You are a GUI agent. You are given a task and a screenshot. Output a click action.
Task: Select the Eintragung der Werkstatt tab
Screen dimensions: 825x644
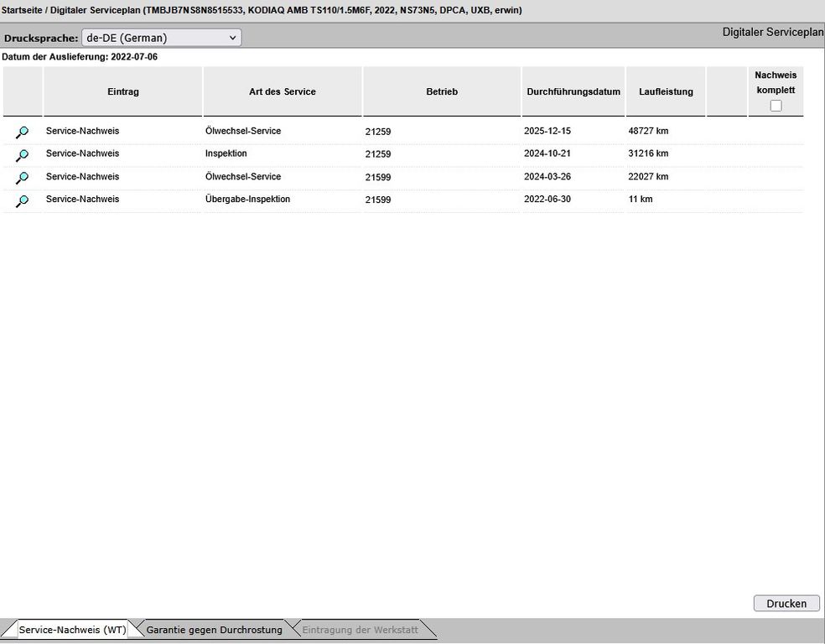[360, 629]
